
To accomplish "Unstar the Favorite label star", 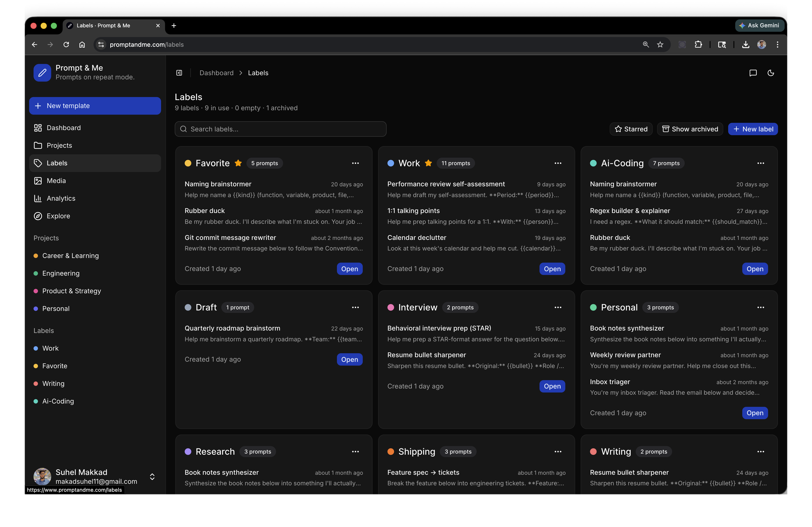I will [x=238, y=163].
